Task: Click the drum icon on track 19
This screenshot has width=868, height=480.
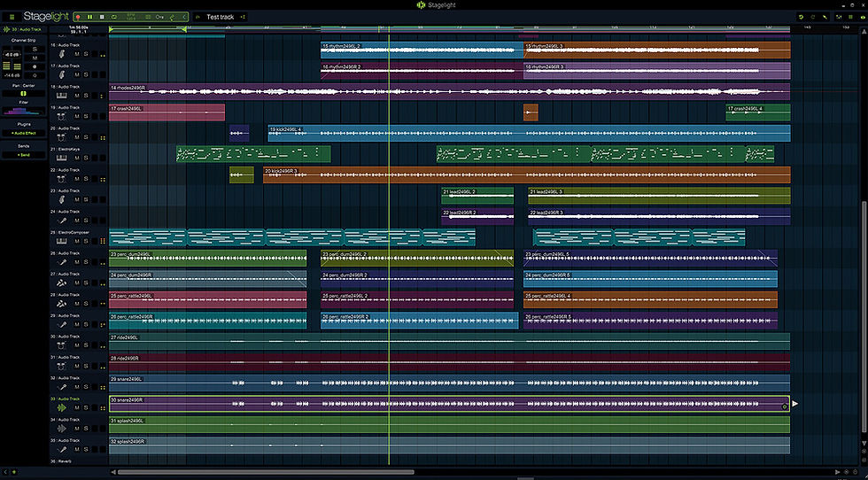Action: 62,117
